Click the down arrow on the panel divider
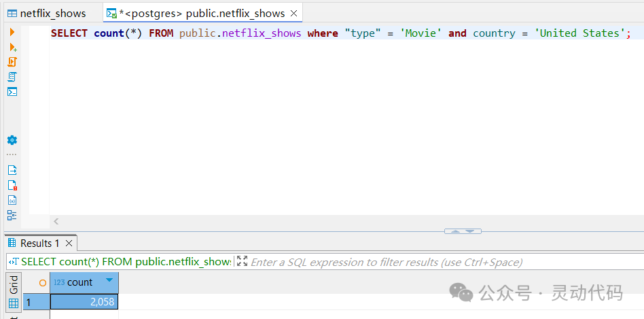The height and width of the screenshot is (319, 644). tap(470, 231)
